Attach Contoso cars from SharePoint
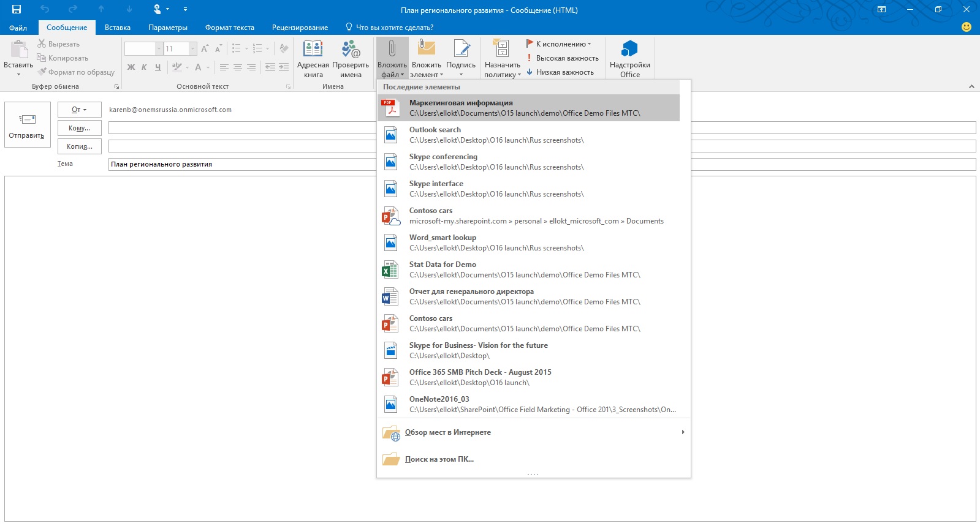The height and width of the screenshot is (526, 980). point(528,216)
